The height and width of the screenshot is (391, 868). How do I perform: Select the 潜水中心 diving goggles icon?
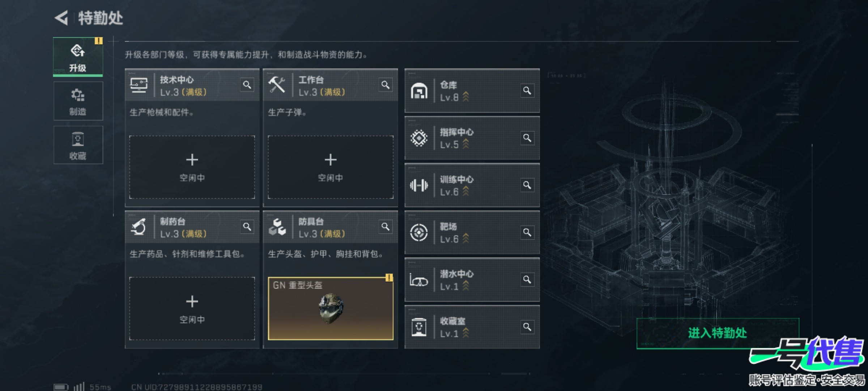point(419,280)
